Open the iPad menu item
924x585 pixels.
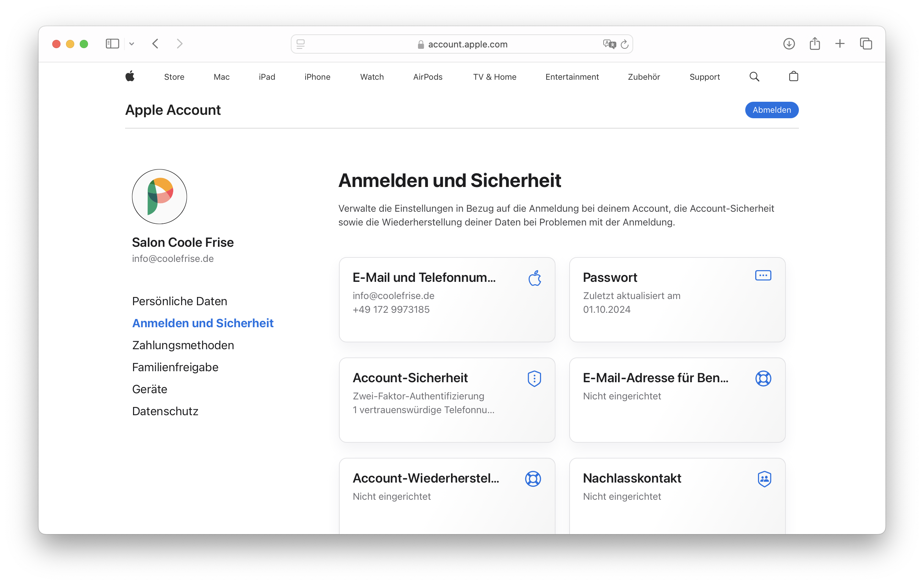[x=267, y=77]
